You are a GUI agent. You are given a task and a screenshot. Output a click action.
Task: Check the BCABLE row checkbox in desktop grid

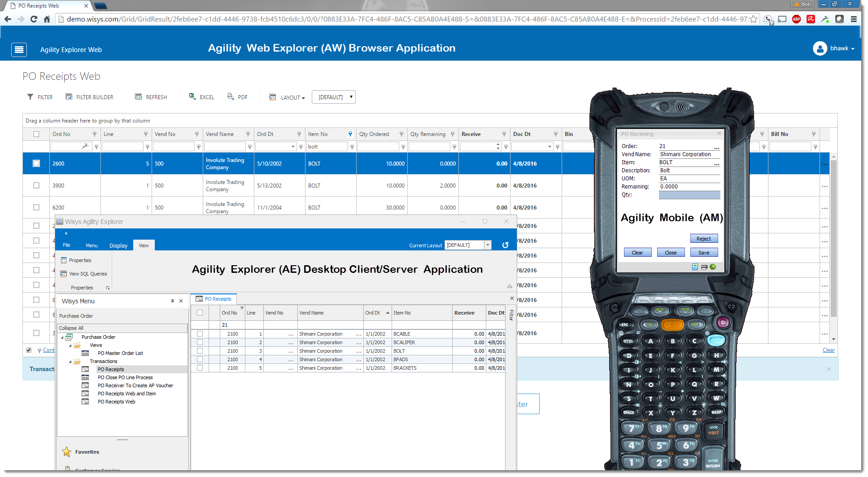coord(200,334)
